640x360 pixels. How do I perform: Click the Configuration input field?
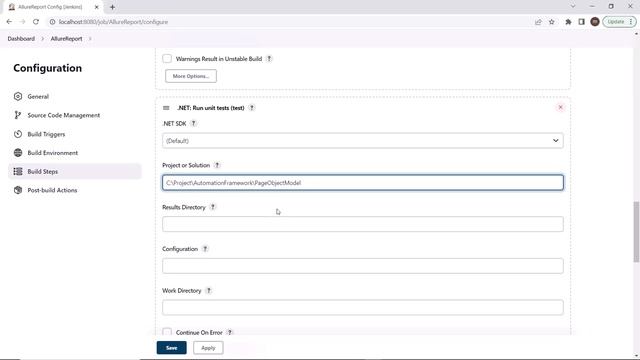(363, 266)
